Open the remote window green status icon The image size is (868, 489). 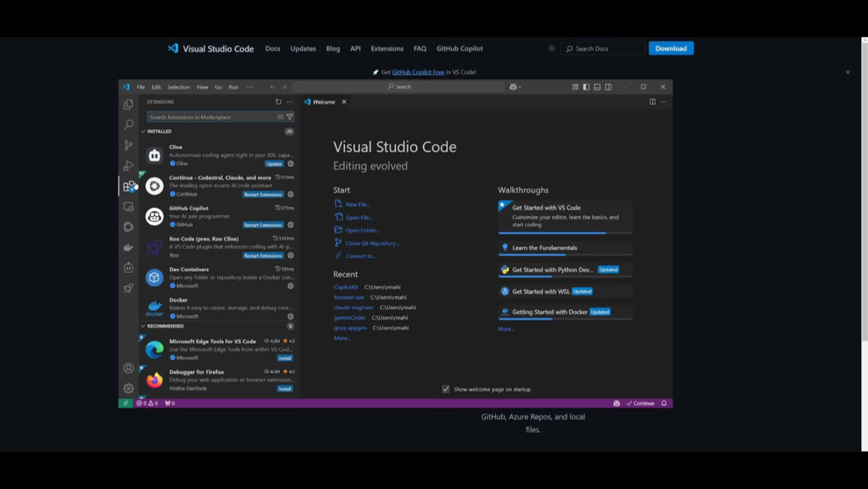pos(125,403)
